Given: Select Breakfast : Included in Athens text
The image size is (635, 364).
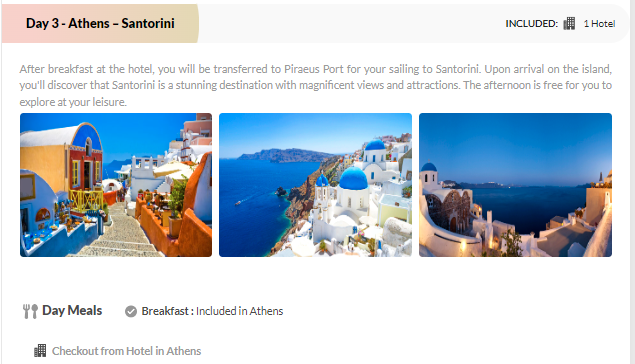Looking at the screenshot, I should (212, 311).
